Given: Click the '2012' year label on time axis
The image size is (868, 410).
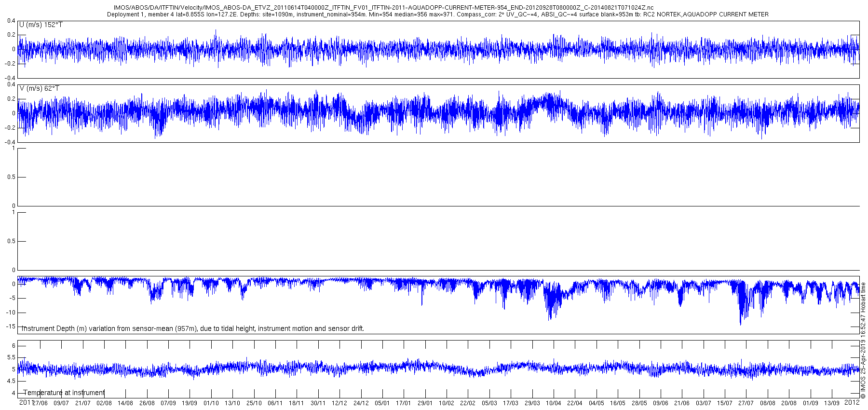Looking at the screenshot, I should pos(852,402).
